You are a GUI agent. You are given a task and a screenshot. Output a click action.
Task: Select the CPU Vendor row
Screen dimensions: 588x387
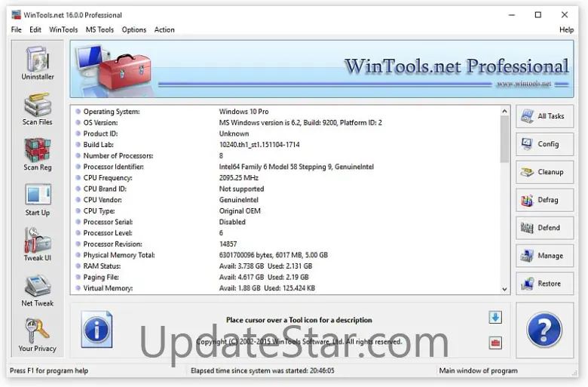(x=287, y=200)
